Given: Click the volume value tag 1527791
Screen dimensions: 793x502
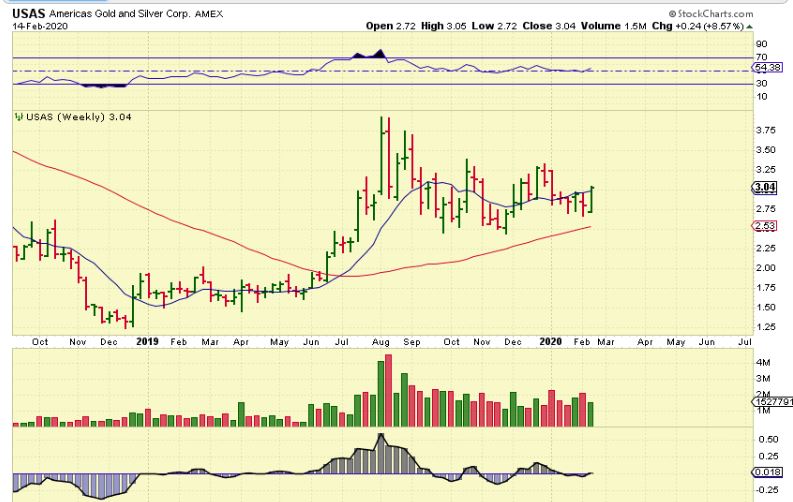Looking at the screenshot, I should [x=773, y=402].
